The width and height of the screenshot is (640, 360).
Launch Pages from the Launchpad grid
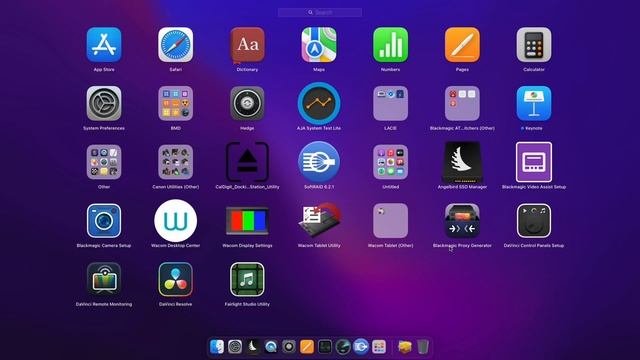(x=462, y=45)
